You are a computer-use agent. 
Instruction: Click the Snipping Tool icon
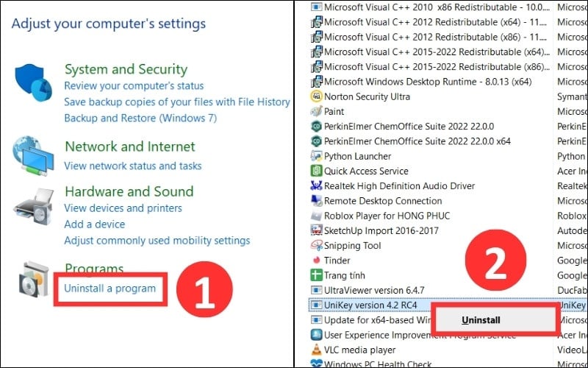316,246
